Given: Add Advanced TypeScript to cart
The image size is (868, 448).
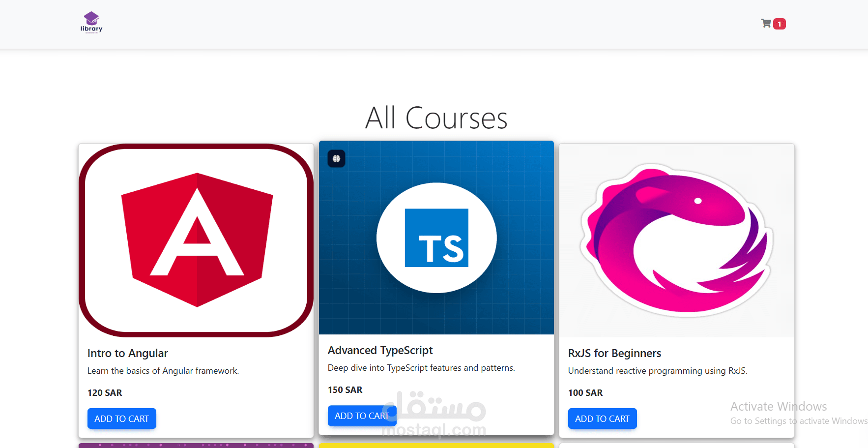Looking at the screenshot, I should (x=362, y=416).
